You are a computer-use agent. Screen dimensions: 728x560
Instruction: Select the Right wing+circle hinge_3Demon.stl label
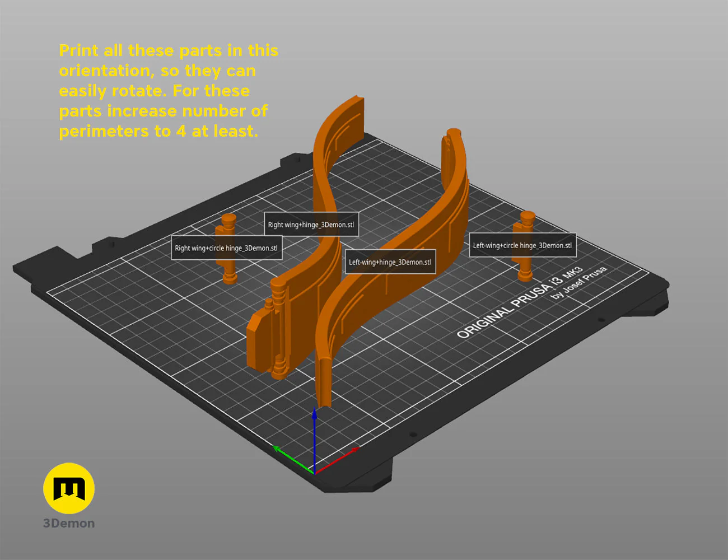tap(226, 248)
